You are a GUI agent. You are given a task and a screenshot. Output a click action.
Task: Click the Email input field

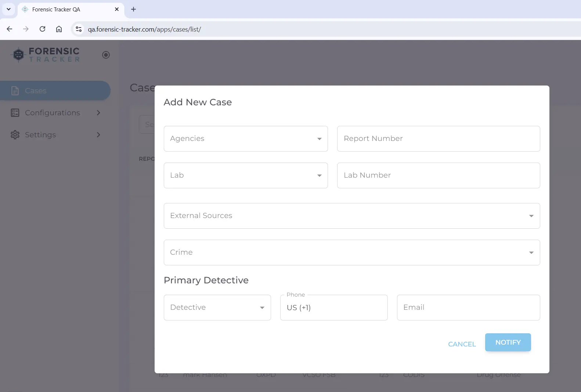468,308
